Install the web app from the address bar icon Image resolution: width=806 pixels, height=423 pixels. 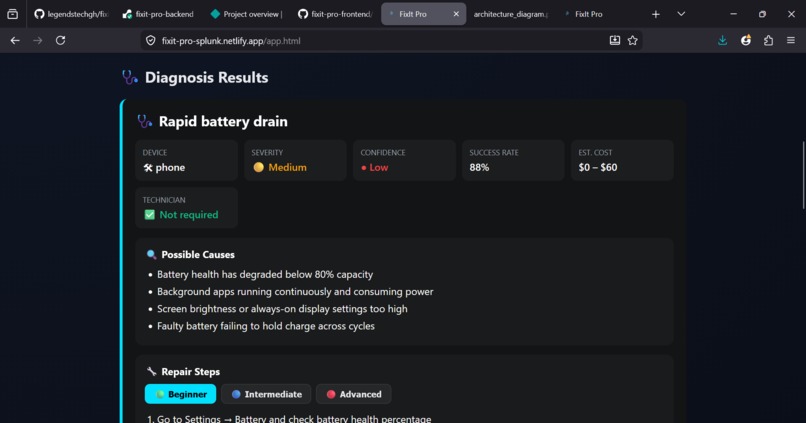pyautogui.click(x=615, y=40)
